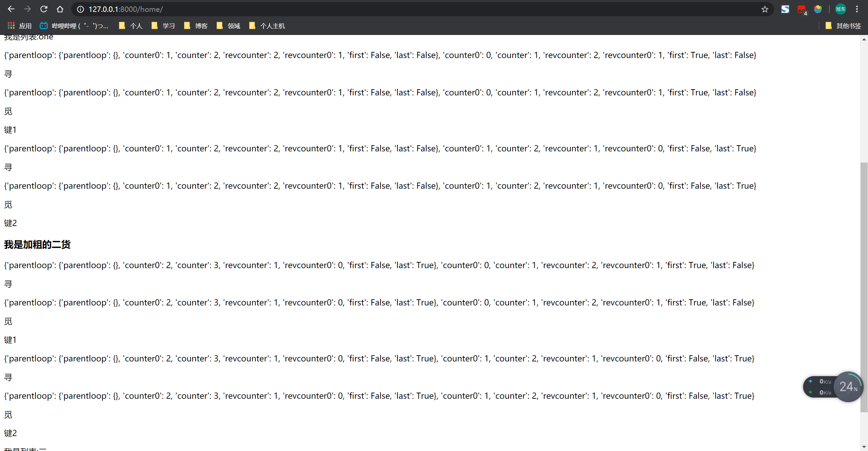
Task: Open the 应用 apps shortcut
Action: pos(20,26)
